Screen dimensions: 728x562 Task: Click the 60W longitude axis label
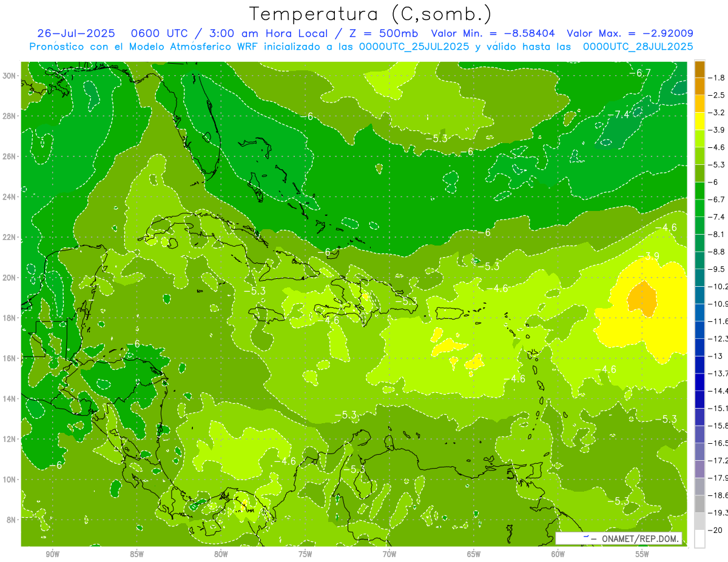(558, 554)
